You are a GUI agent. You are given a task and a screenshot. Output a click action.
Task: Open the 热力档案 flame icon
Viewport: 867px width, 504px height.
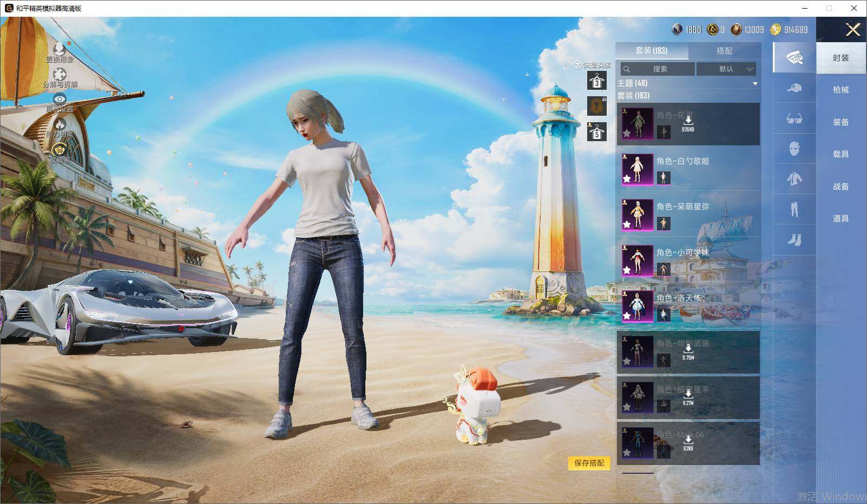[60, 124]
